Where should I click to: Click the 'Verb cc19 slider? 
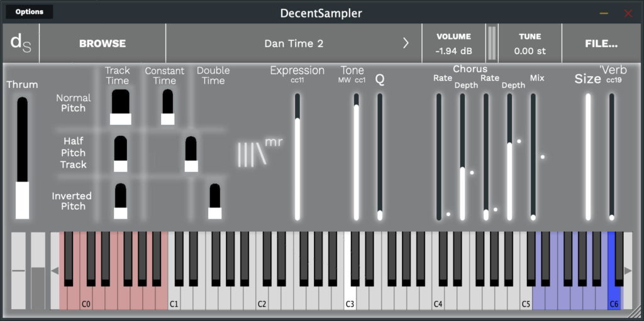point(611,157)
